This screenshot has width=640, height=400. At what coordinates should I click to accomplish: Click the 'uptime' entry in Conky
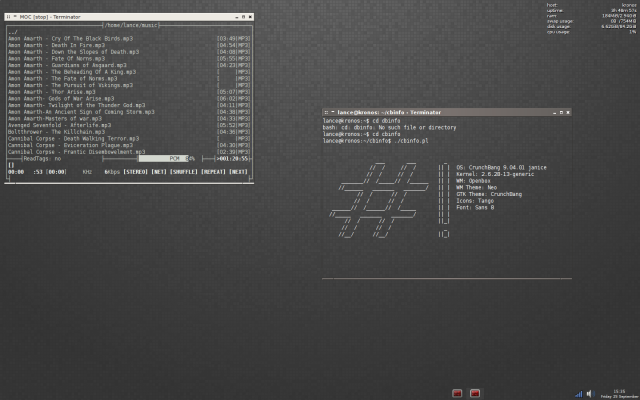pyautogui.click(x=555, y=10)
